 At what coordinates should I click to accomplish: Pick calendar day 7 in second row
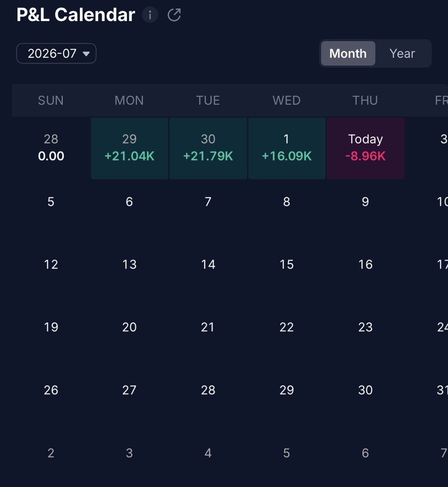[208, 202]
